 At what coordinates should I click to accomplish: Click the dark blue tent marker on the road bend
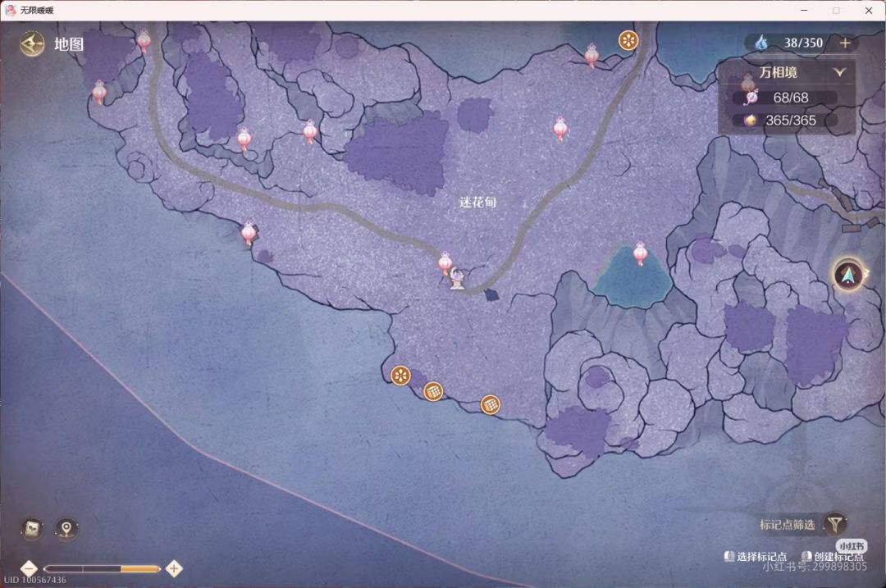[x=491, y=295]
